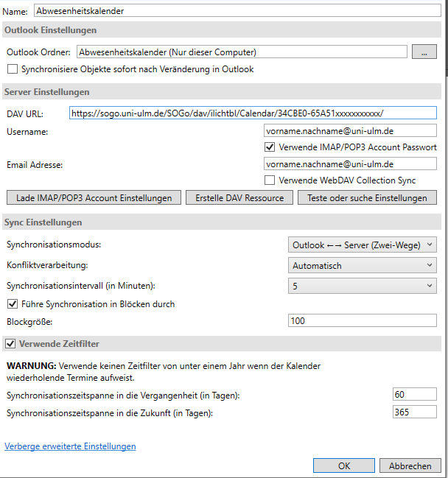Viewport: 448px width, 478px height.
Task: Click the Synchronisationszeitspanne in die Zukunft label
Action: (x=110, y=413)
